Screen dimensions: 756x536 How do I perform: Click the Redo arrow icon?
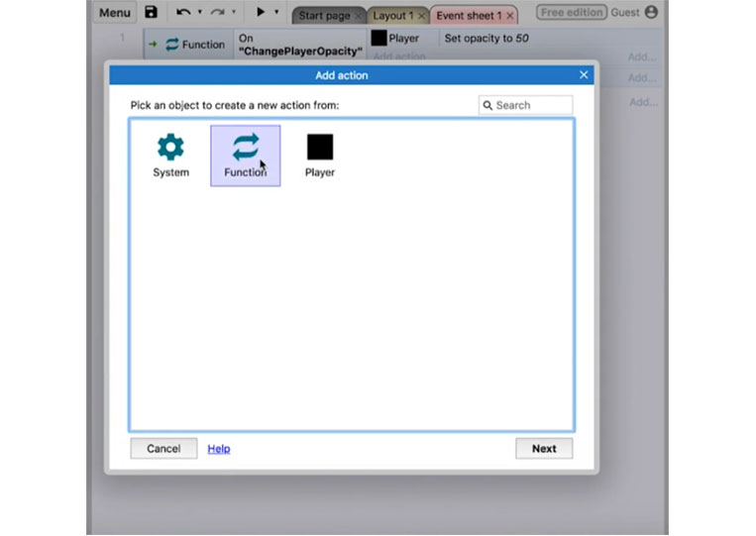217,12
